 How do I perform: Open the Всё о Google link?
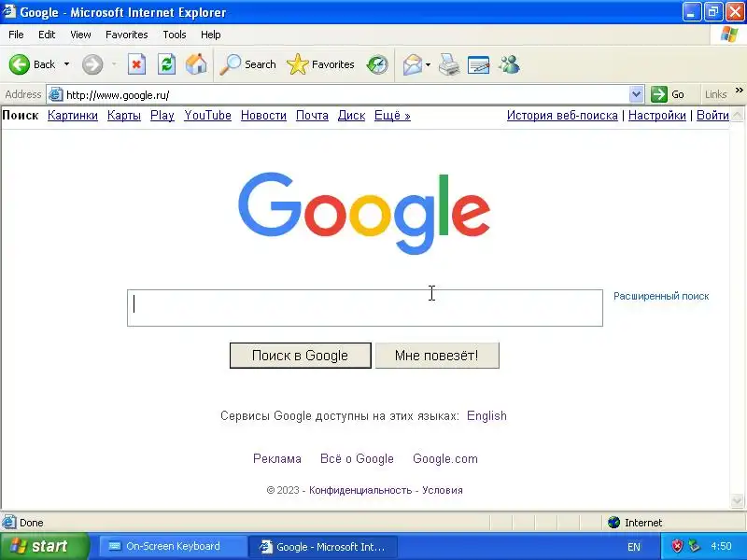(357, 458)
